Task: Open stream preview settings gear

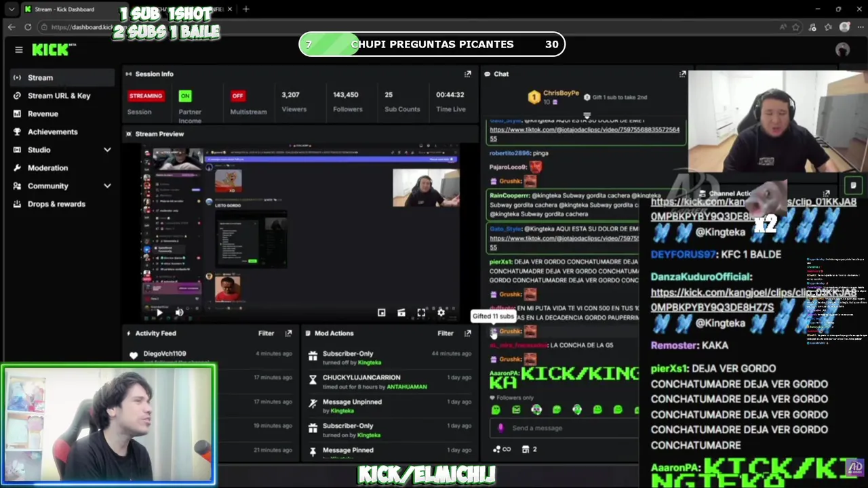Action: pos(441,312)
